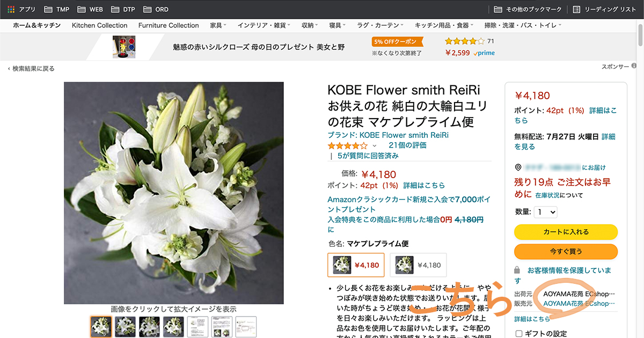Expand the キッチン用品・食器 menu
Screen dimensions: 644x338
[x=444, y=25]
